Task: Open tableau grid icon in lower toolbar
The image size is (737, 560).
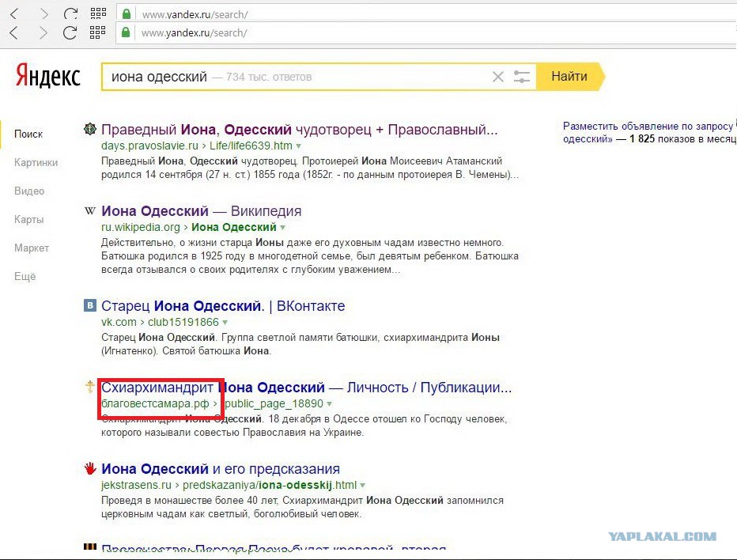Action: pyautogui.click(x=98, y=32)
